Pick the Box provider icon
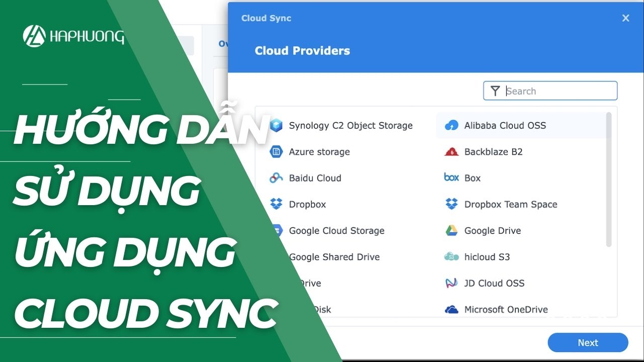The height and width of the screenshot is (362, 644). (x=451, y=177)
